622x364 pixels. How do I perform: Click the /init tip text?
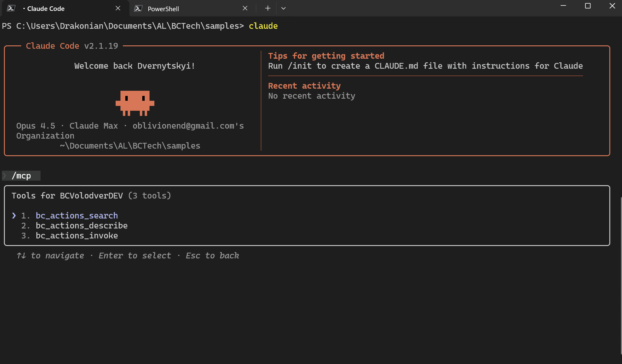425,66
